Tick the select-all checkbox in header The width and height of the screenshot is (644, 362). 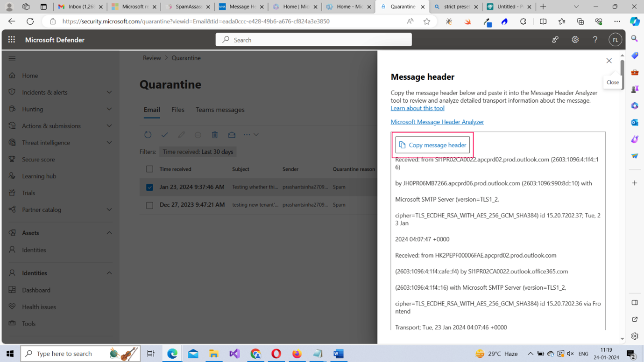coord(149,169)
